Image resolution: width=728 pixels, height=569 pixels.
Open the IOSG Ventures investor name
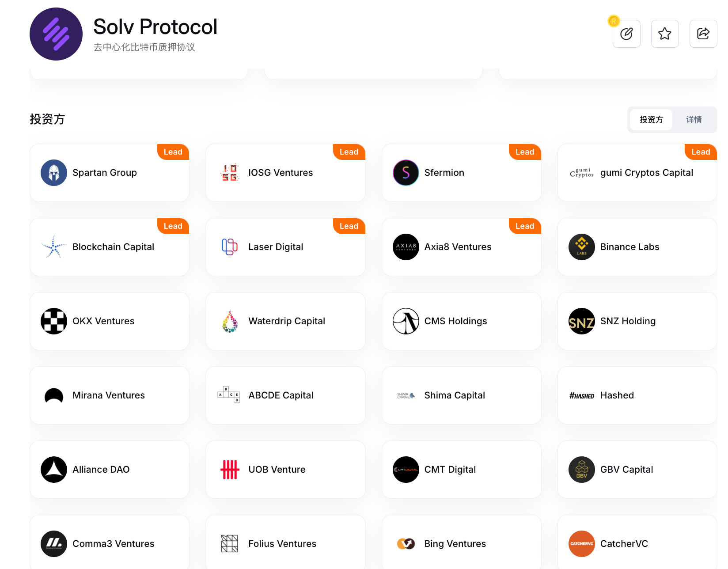[x=281, y=173]
